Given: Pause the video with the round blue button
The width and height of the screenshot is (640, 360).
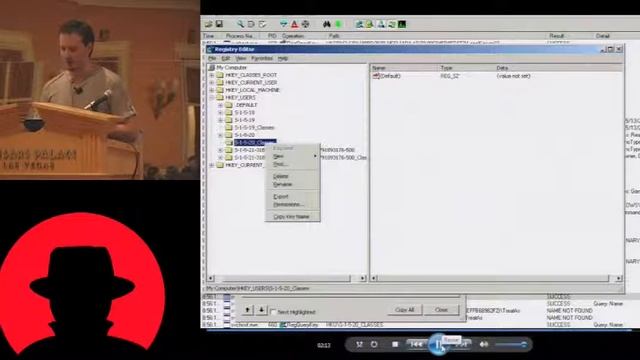Looking at the screenshot, I should (x=438, y=344).
